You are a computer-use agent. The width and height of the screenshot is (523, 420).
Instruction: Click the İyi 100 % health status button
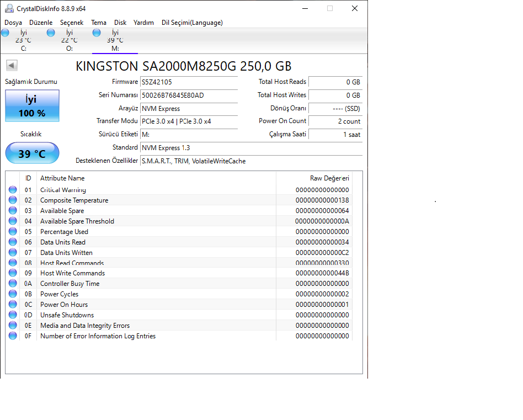click(x=33, y=106)
